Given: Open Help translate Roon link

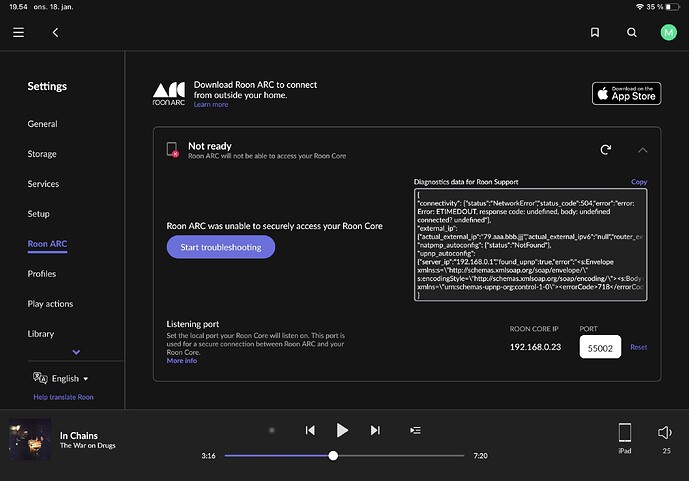Looking at the screenshot, I should click(x=63, y=397).
